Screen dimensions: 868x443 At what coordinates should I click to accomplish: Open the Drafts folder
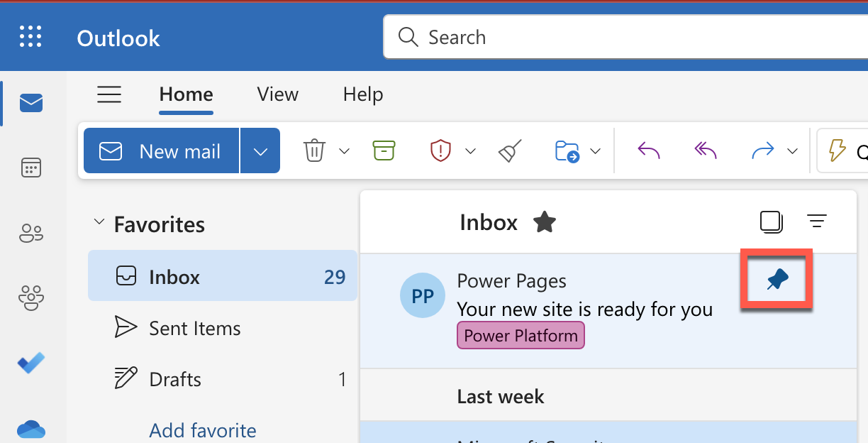[x=223, y=379]
